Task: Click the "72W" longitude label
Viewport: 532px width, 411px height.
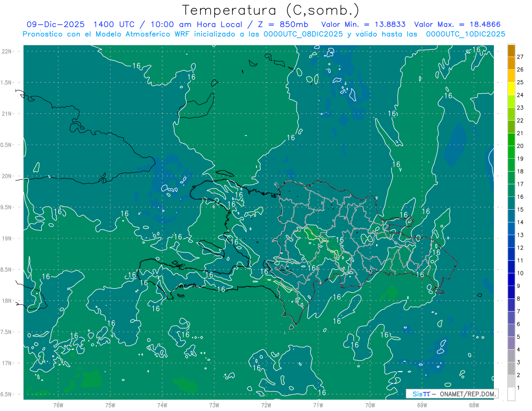Action: [266, 405]
